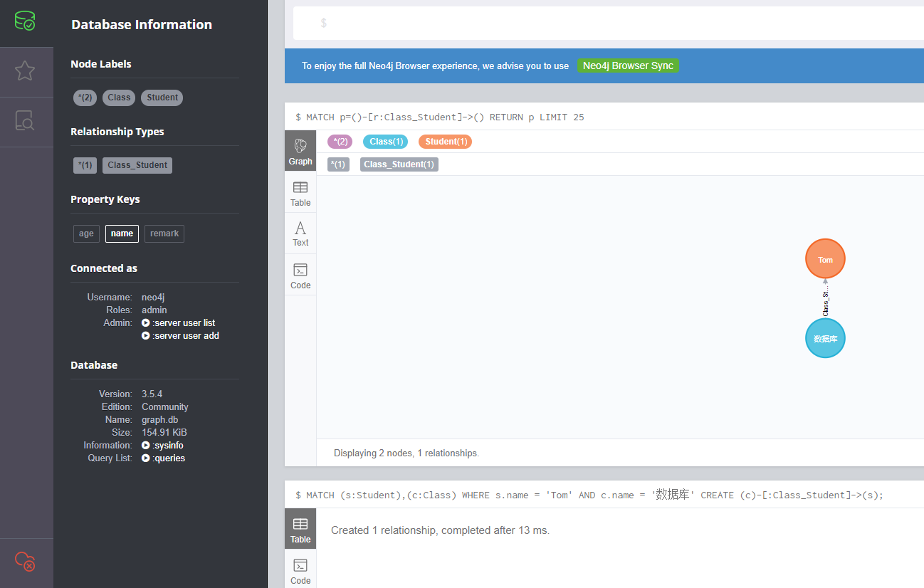This screenshot has height=588, width=924.
Task: Toggle the Student(1) pill in the graph legend
Action: click(x=445, y=141)
